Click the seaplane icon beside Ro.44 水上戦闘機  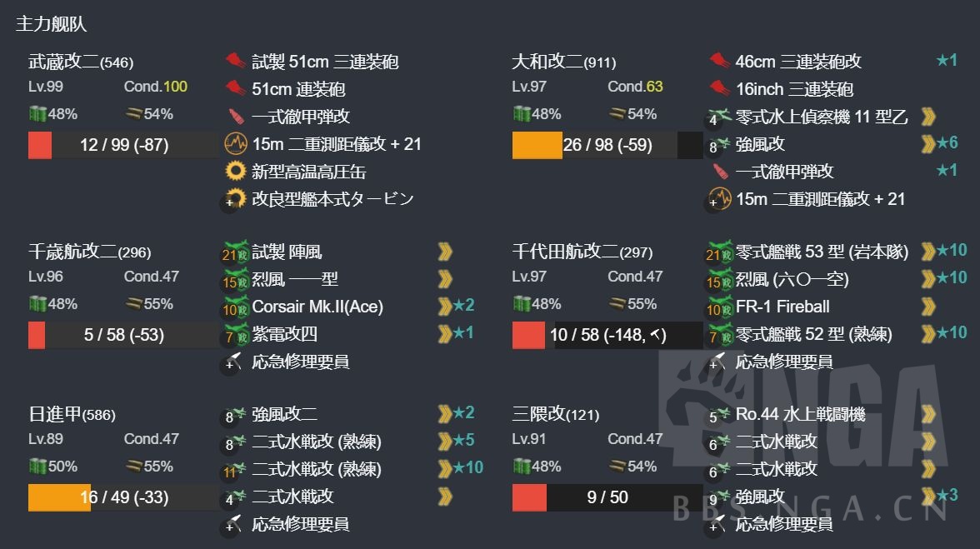[x=719, y=414]
